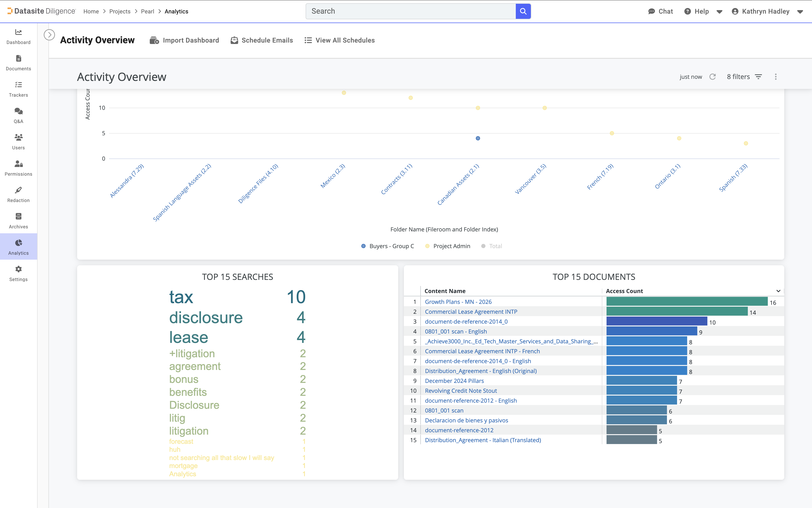Open the Archives section

click(19, 220)
